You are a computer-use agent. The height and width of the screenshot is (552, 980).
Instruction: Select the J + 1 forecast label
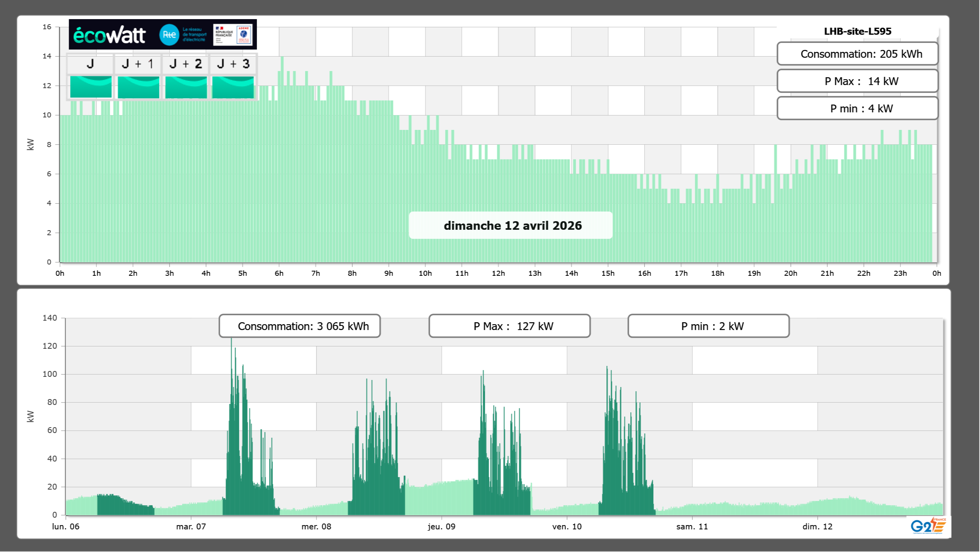click(137, 64)
